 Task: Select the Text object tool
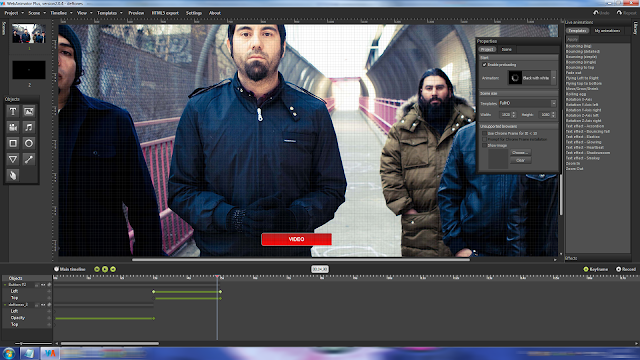click(13, 111)
